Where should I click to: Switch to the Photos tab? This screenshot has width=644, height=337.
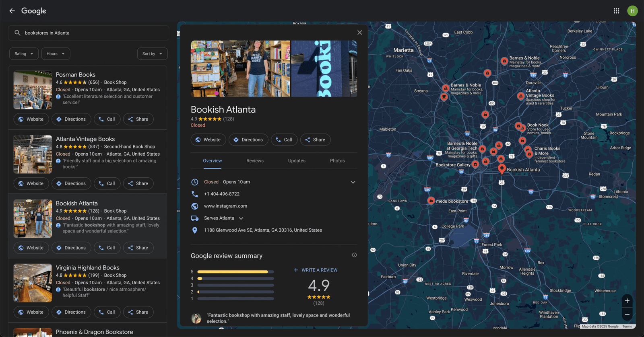[337, 161]
